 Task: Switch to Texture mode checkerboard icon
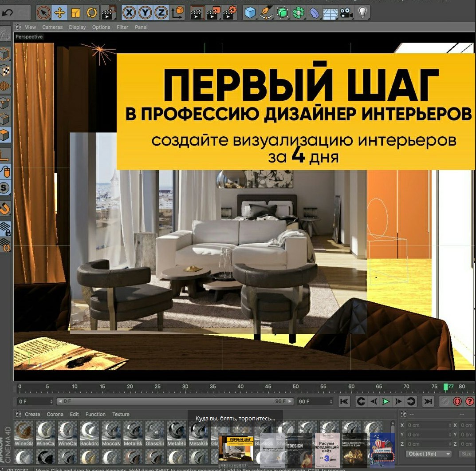pyautogui.click(x=5, y=71)
